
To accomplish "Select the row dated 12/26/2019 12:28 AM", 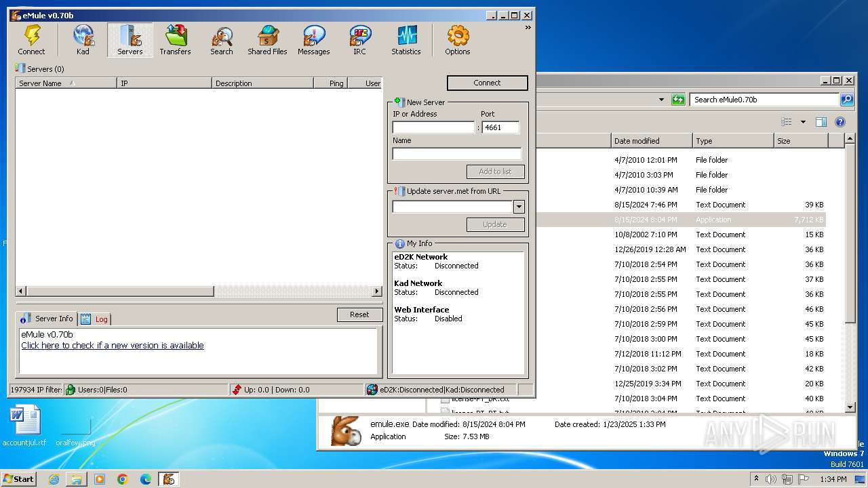I will coord(681,249).
